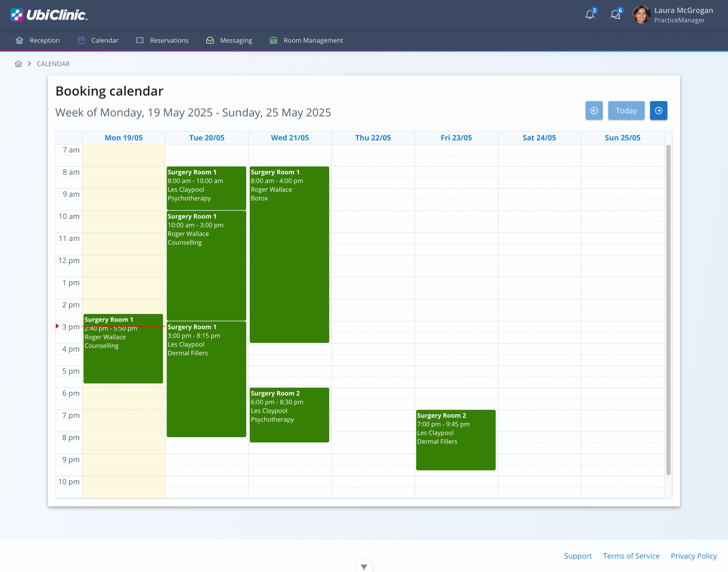
Task: Click Laura McGrogan's profile avatar
Action: [x=641, y=15]
